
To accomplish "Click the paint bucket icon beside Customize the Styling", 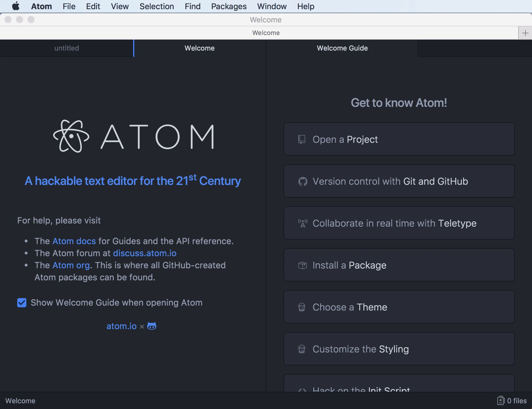I will 302,349.
